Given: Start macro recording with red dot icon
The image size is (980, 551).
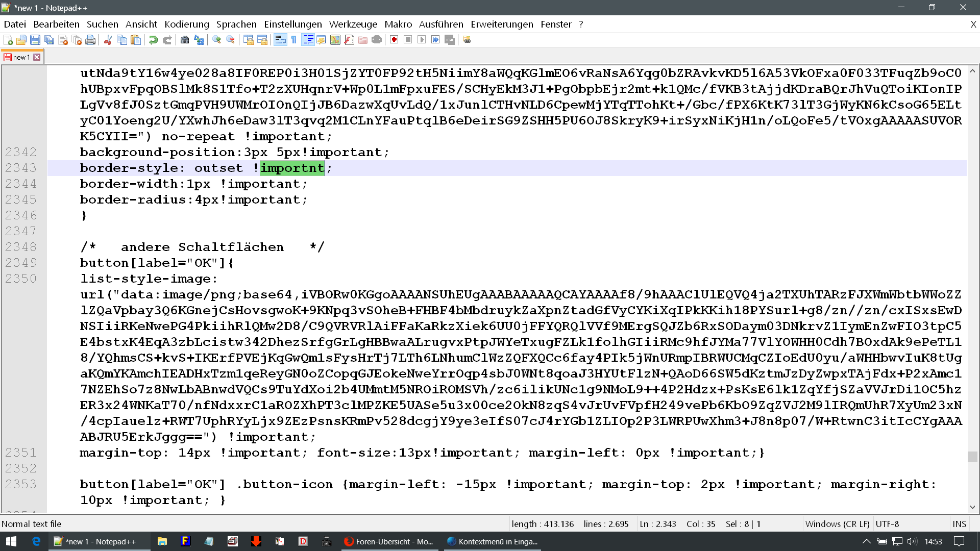Looking at the screenshot, I should point(394,40).
